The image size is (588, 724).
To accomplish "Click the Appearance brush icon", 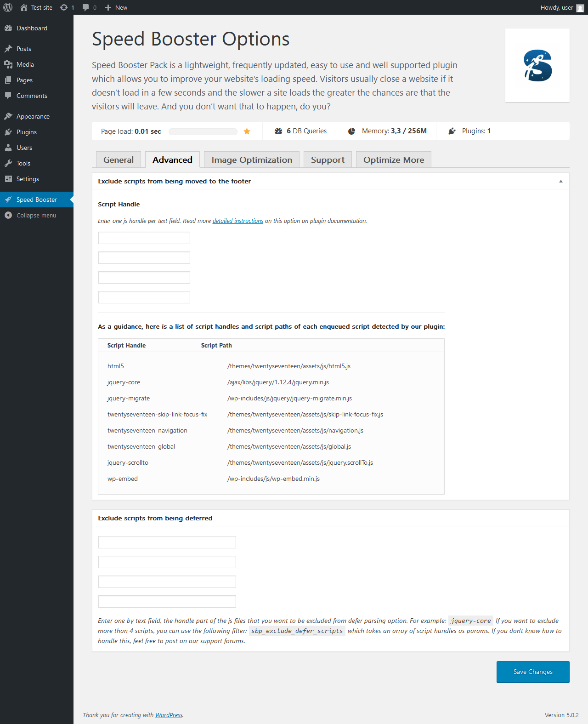I will pos(8,116).
